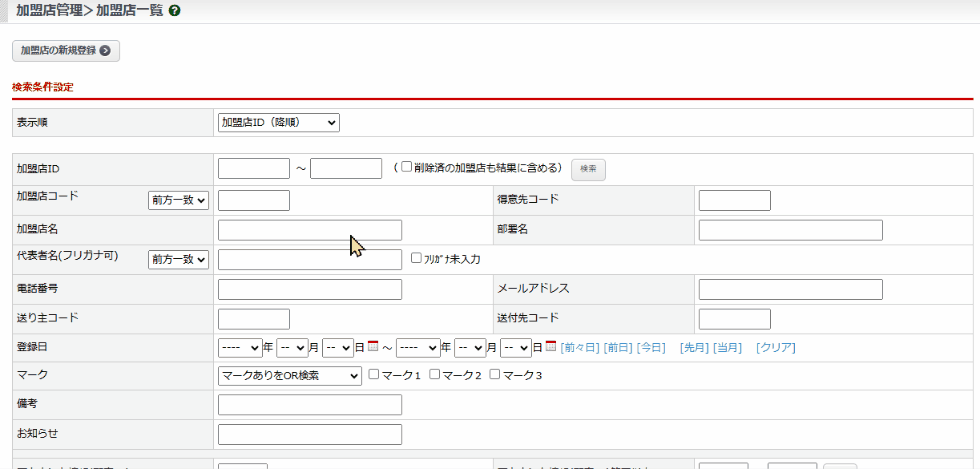Open the end date calendar picker icon
The image size is (980, 469).
click(550, 347)
